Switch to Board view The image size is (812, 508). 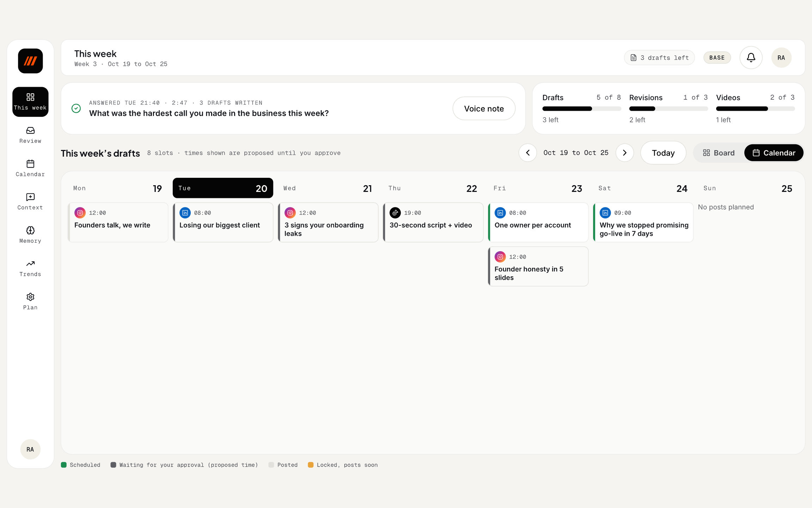[719, 153]
